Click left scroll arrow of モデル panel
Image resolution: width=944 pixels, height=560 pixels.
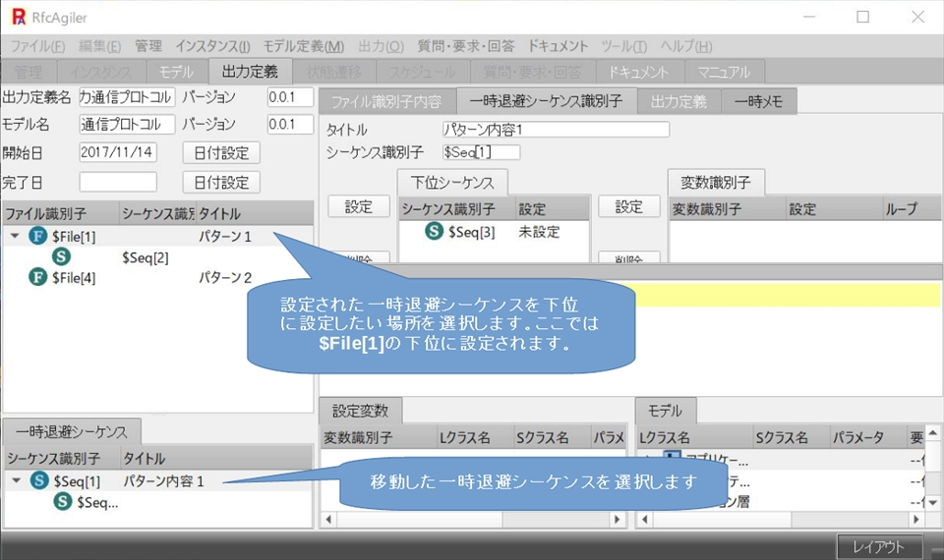click(x=645, y=519)
